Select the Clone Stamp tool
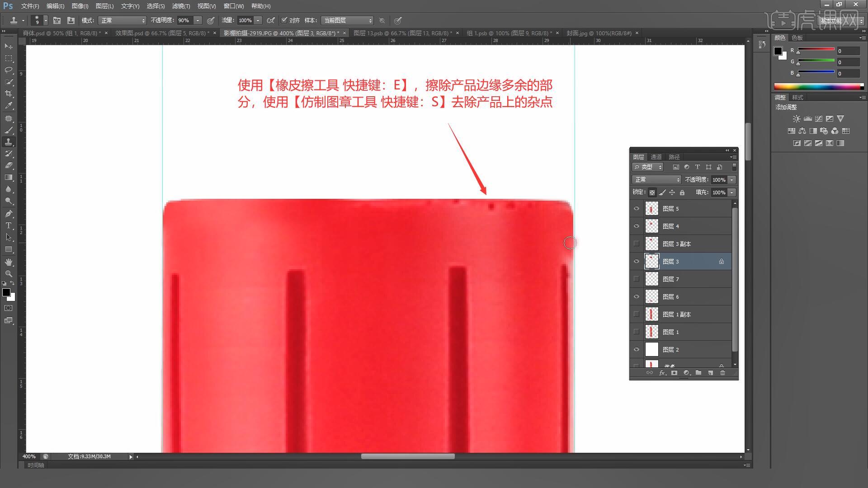The height and width of the screenshot is (488, 868). (x=9, y=142)
